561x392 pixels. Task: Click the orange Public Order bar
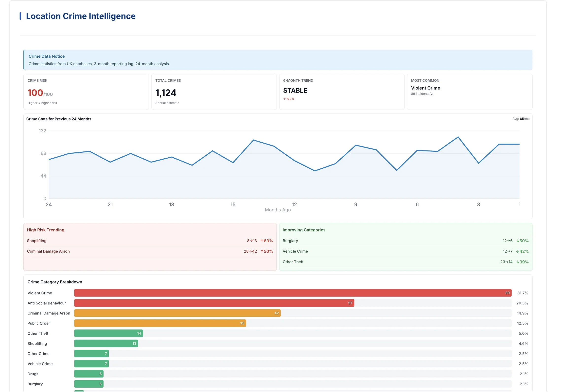click(x=160, y=323)
